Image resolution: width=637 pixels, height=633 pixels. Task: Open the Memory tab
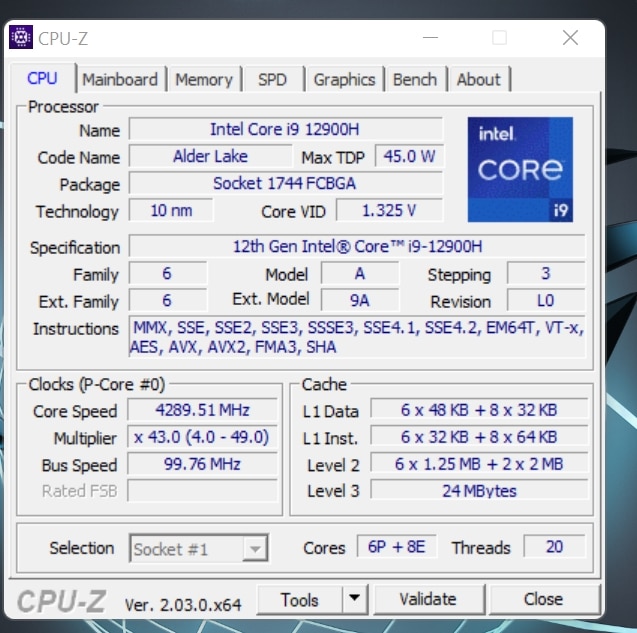[204, 80]
